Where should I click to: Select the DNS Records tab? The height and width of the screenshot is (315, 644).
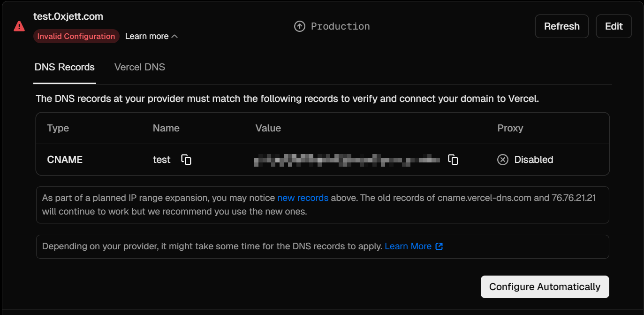[x=65, y=67]
